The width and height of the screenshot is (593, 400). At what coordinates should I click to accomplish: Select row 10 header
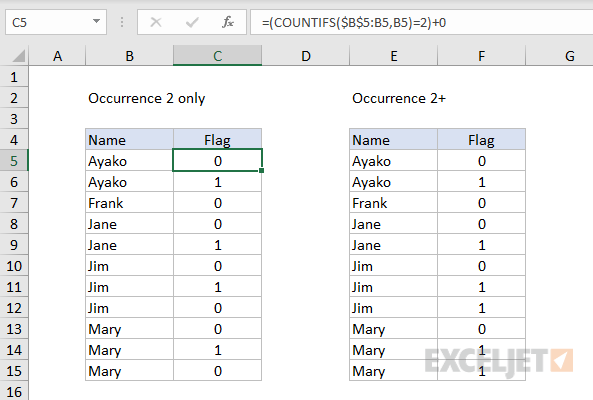14,266
